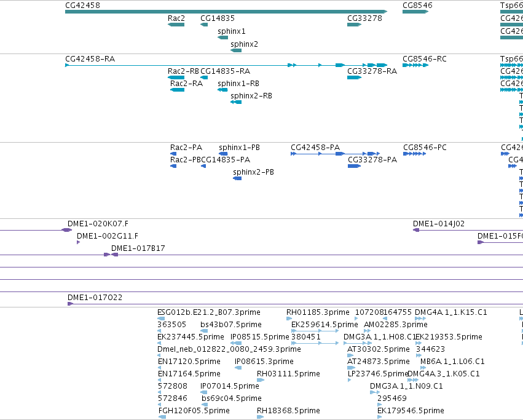Screen dimensions: 523x420
Task: Click the EN17120.5prime EST
Action: tap(159, 368)
